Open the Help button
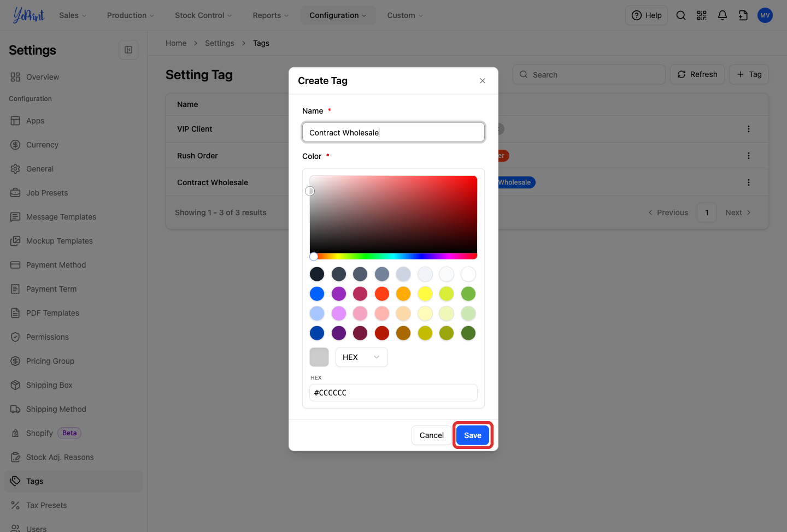 647,15
